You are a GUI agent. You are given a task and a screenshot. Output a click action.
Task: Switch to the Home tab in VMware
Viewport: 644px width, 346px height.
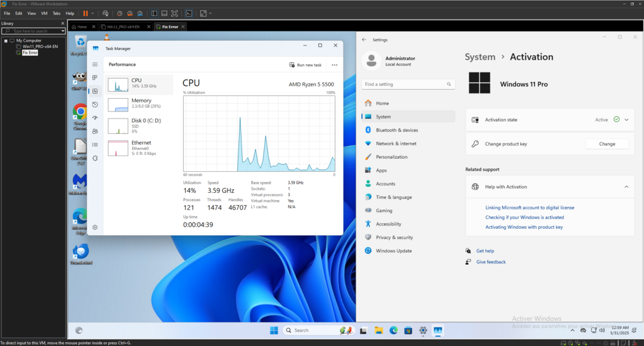tap(82, 27)
